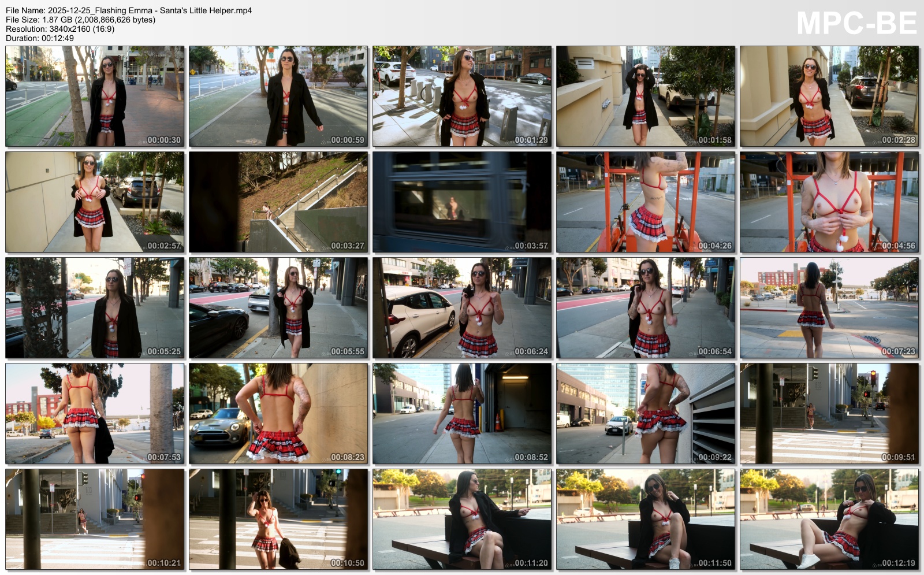Open the street crossing frame at 00:07:23
Image resolution: width=924 pixels, height=575 pixels.
pos(829,308)
